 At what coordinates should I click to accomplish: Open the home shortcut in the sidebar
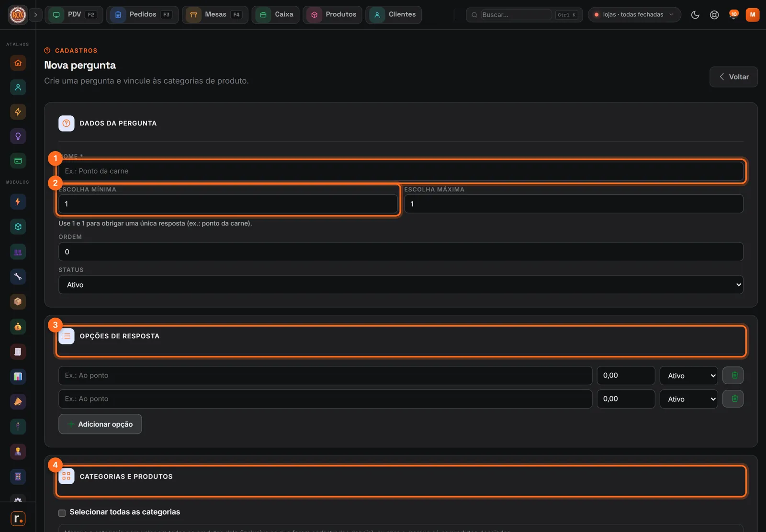[x=18, y=63]
